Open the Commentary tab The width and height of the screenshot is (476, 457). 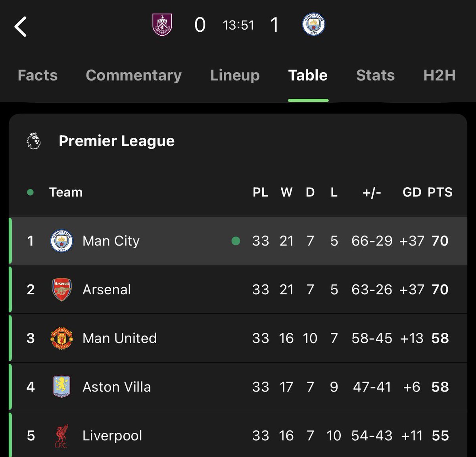tap(134, 75)
